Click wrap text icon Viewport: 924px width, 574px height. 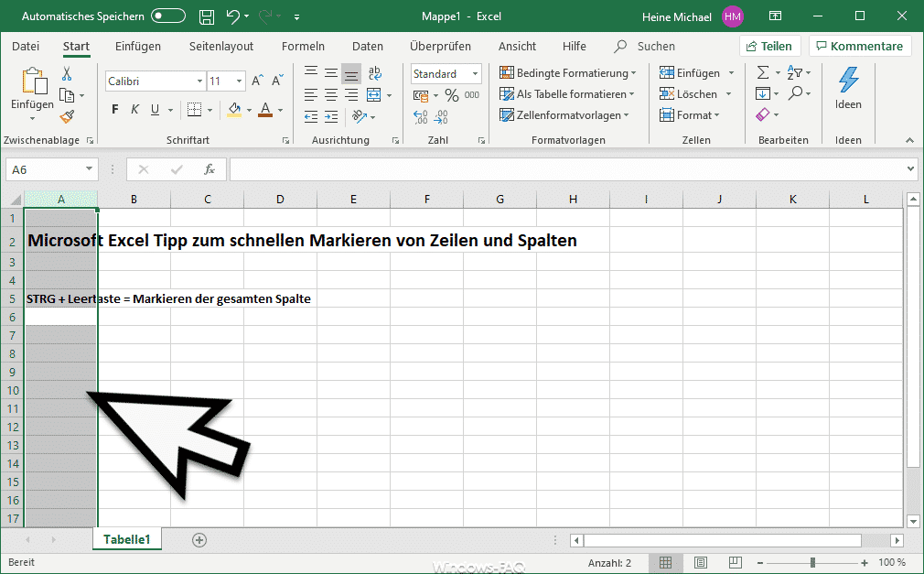[x=375, y=73]
